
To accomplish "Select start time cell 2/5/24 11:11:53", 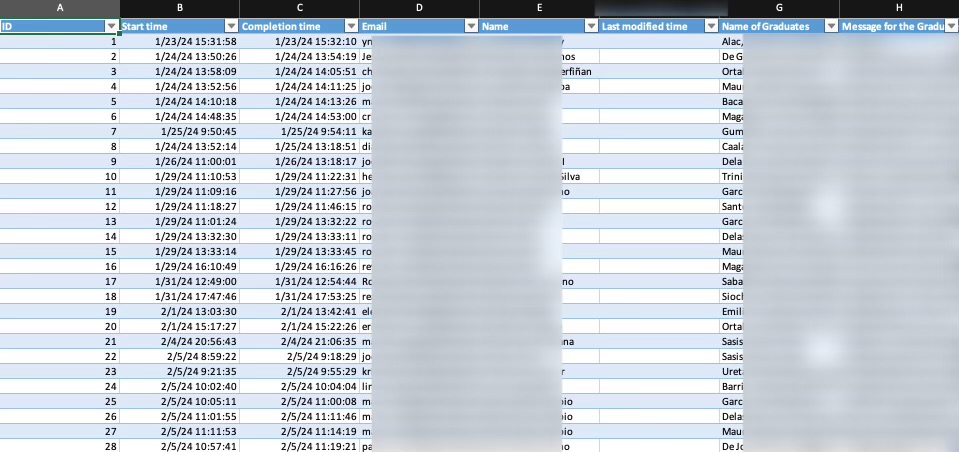I will 179,431.
